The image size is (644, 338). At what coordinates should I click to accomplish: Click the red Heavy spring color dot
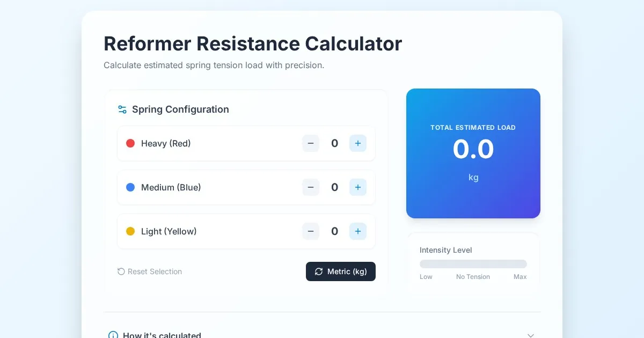[x=130, y=143]
